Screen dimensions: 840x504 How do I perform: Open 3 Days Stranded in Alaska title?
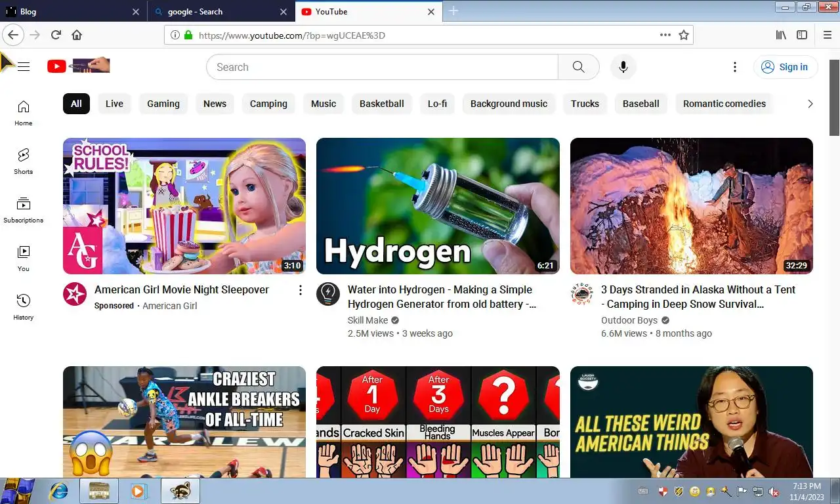click(x=698, y=297)
